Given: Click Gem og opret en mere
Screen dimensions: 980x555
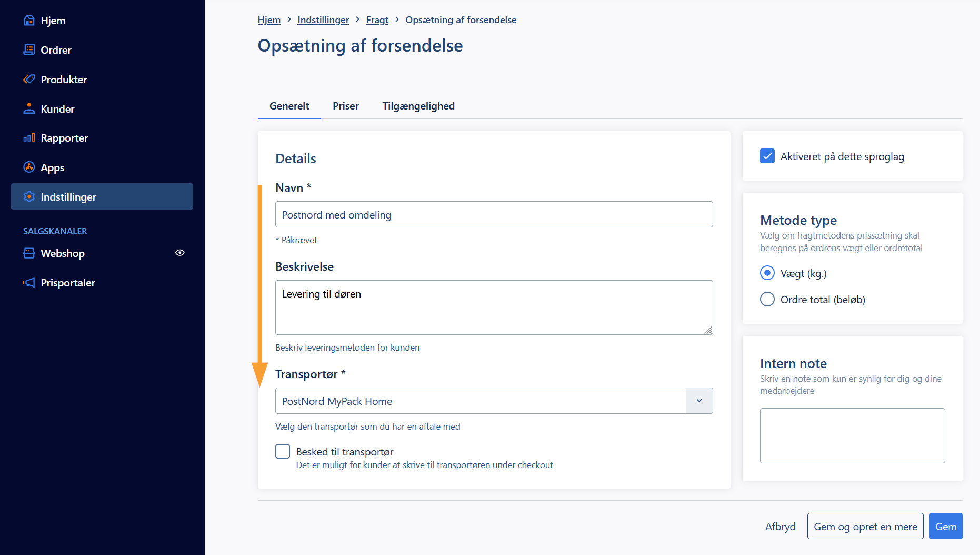Looking at the screenshot, I should (x=865, y=526).
